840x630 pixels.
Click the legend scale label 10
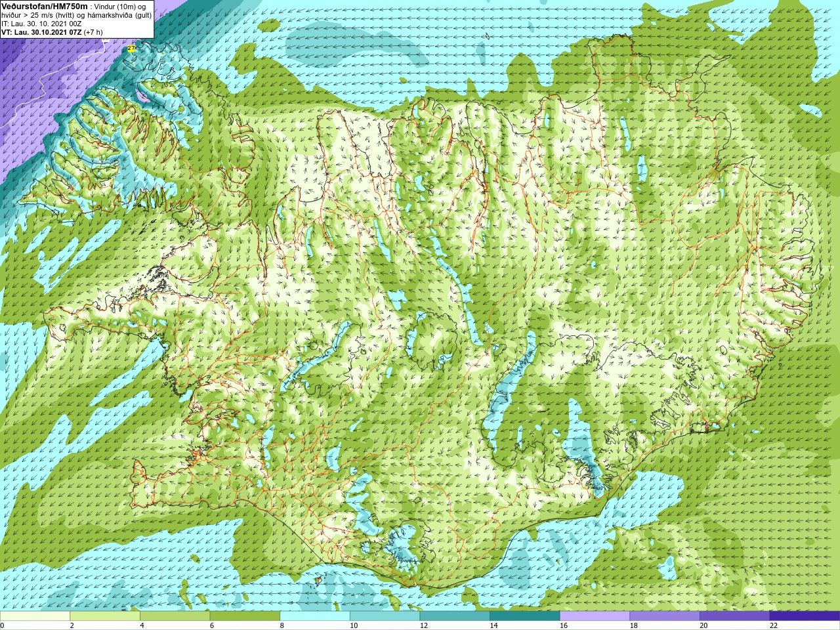(x=354, y=625)
